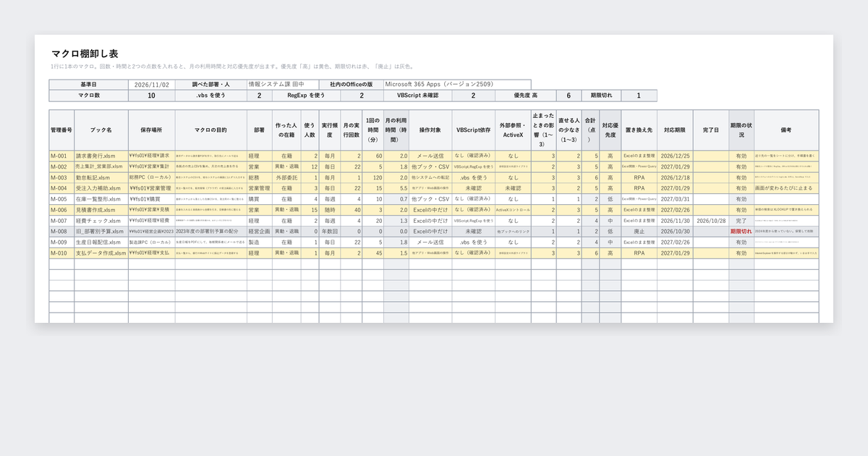Select the 基準日 date cell 2026/11/02

coord(152,85)
